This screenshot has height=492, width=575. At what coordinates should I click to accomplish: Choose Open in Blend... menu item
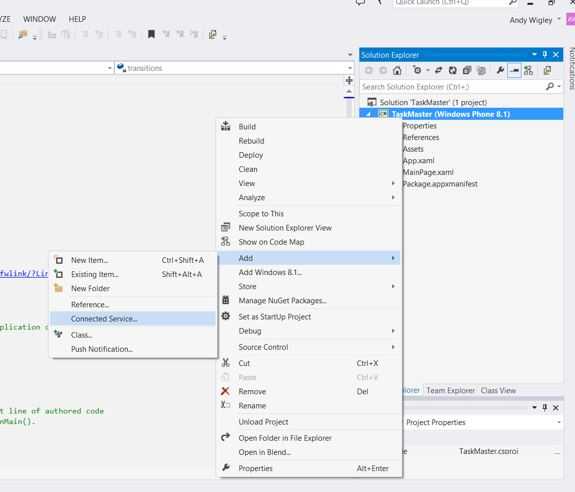(310, 452)
